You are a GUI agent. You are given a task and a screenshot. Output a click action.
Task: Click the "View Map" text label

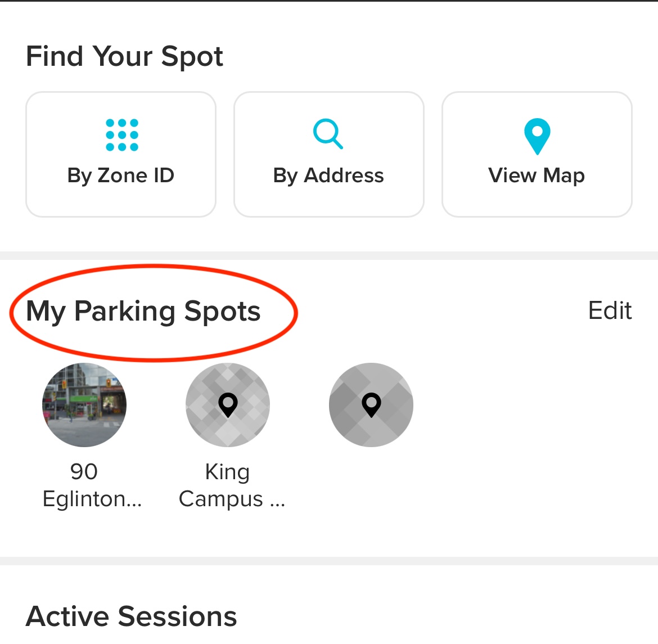coord(537,175)
